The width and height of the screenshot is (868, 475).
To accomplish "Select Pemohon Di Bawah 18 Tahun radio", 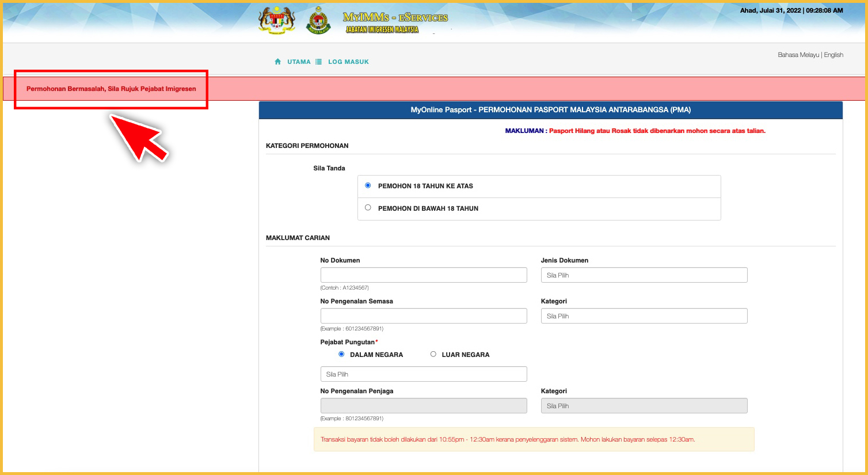I will (x=368, y=208).
